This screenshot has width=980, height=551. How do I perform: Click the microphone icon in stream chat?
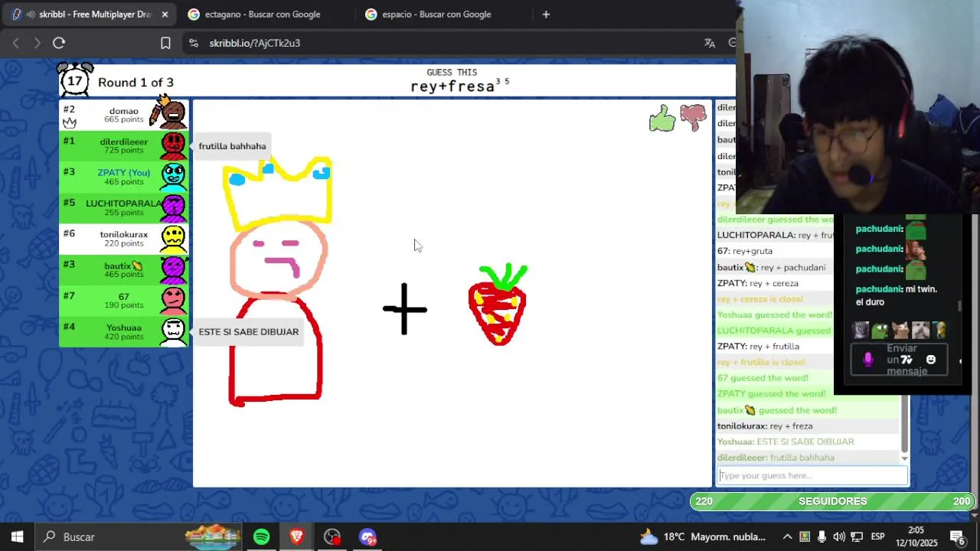coord(868,360)
